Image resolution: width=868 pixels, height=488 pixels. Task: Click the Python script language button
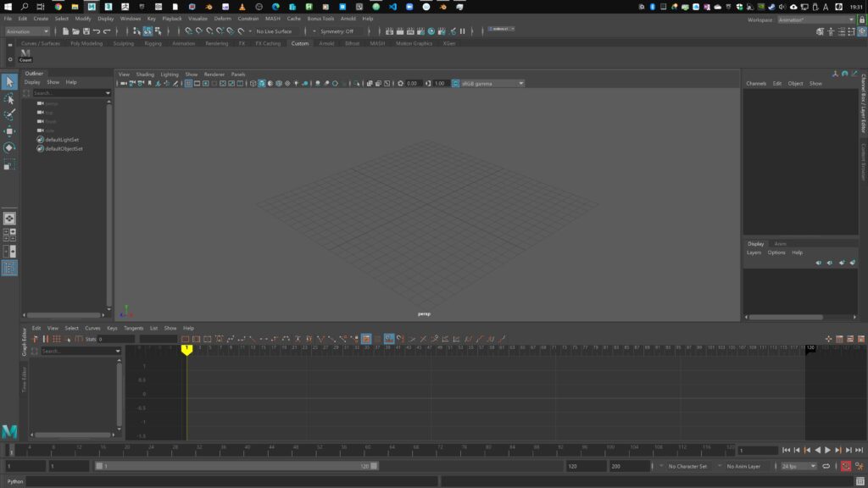[x=15, y=481]
